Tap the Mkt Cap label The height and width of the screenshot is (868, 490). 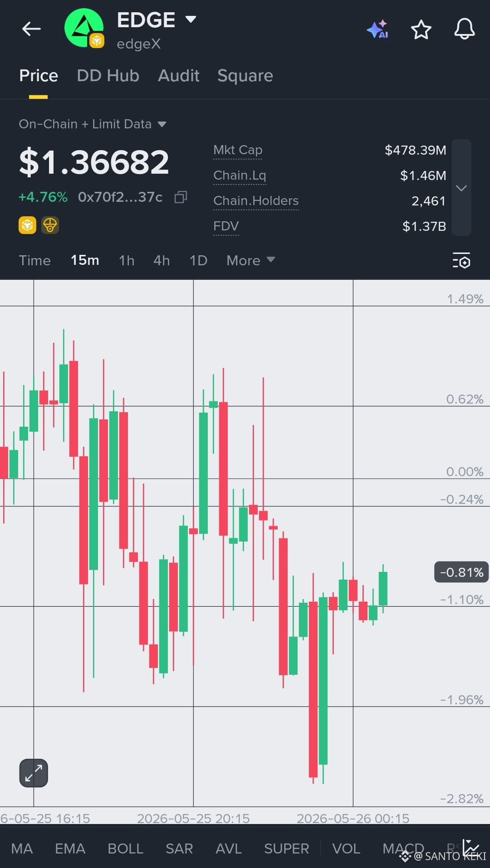coord(238,150)
